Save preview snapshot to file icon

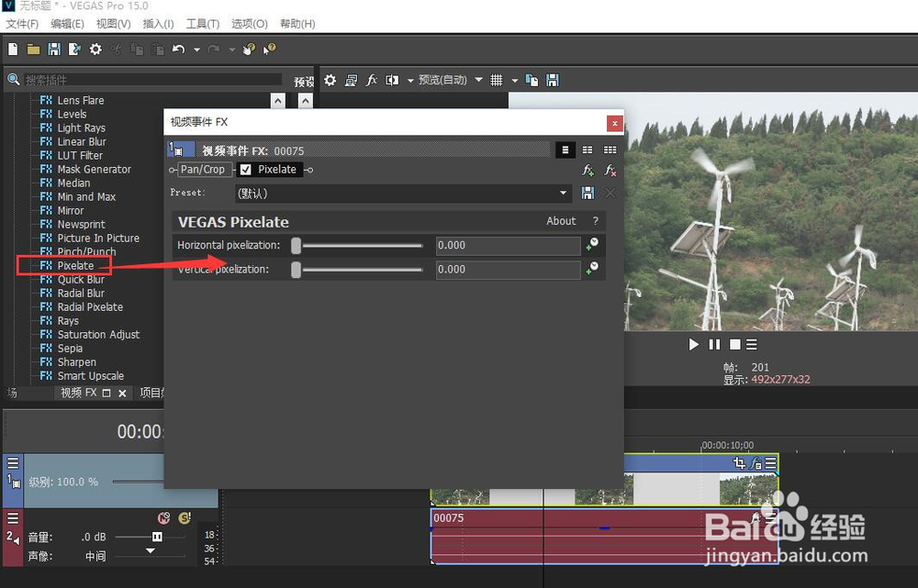coord(552,80)
